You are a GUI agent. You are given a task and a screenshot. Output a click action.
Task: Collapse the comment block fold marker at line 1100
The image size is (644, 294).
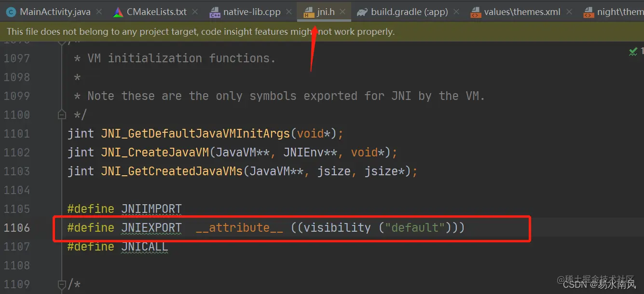point(62,115)
